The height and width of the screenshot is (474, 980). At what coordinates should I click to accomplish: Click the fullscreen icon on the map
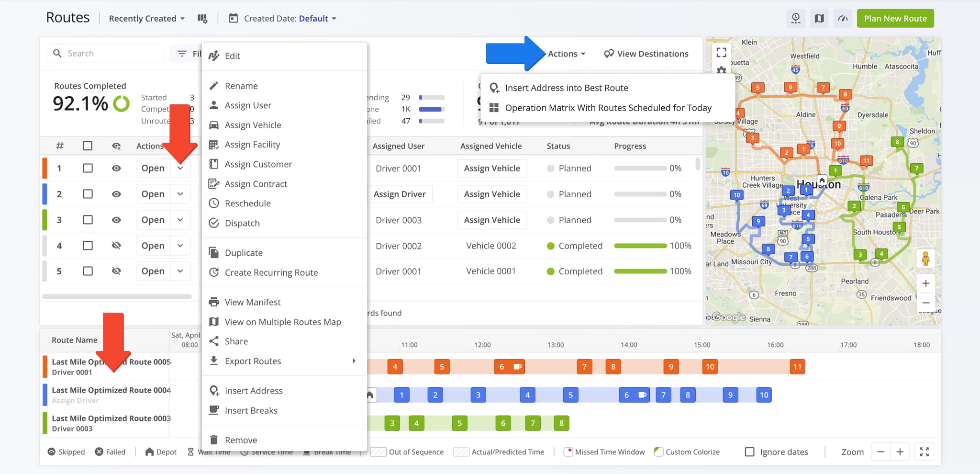pos(721,53)
